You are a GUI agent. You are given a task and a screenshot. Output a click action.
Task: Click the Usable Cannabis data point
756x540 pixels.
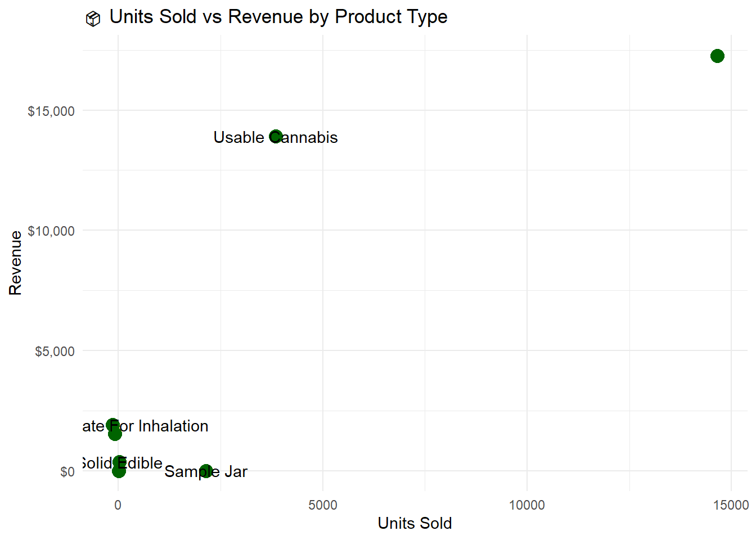coord(276,136)
